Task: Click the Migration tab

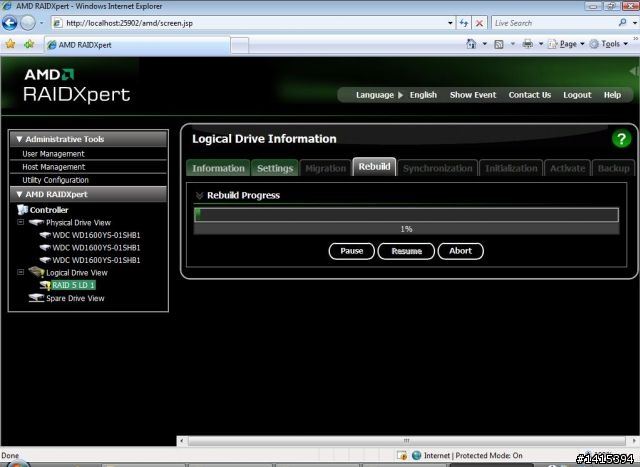Action: click(325, 168)
